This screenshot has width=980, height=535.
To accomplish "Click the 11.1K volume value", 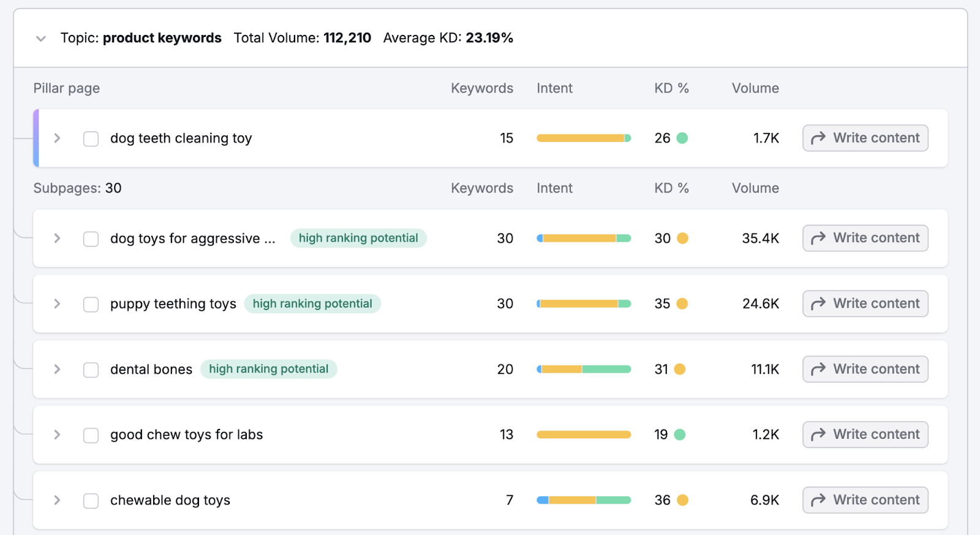I will tap(765, 370).
